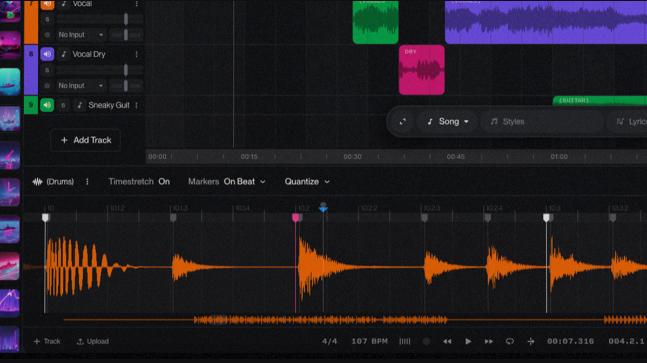Open the teal submarine thumbnail in sidebar
This screenshot has width=647, height=363.
10,82
